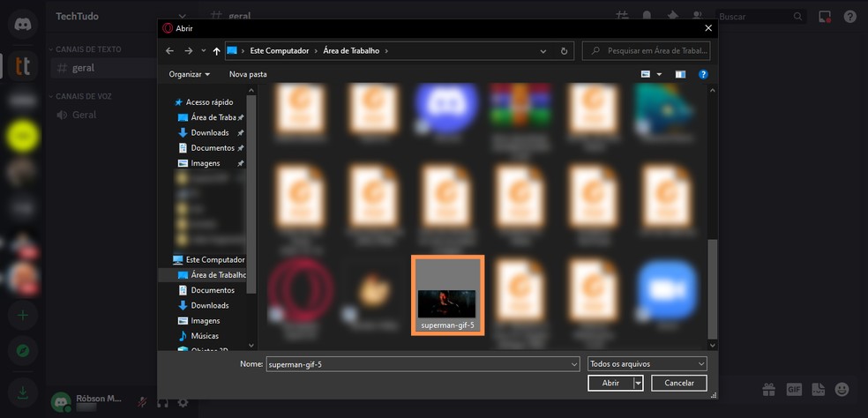Image resolution: width=868 pixels, height=418 pixels.
Task: Open the sticker picker in Discord
Action: (819, 390)
